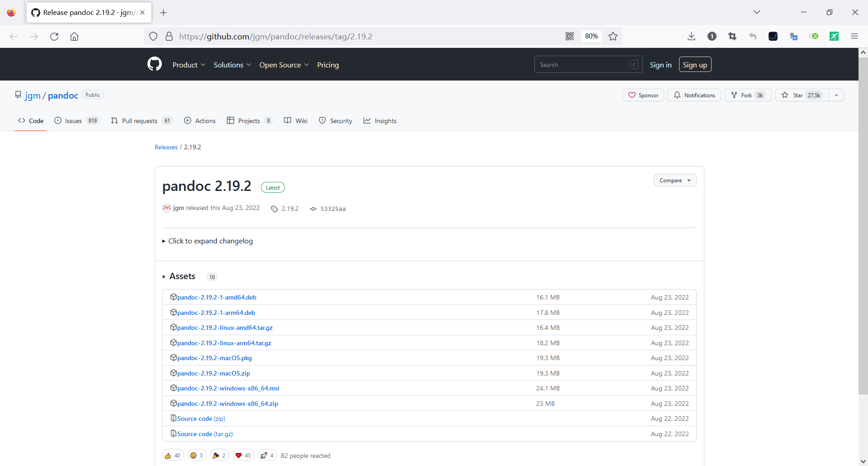868x466 pixels.
Task: Click the rocket reaction with 4 votes
Action: point(268,456)
